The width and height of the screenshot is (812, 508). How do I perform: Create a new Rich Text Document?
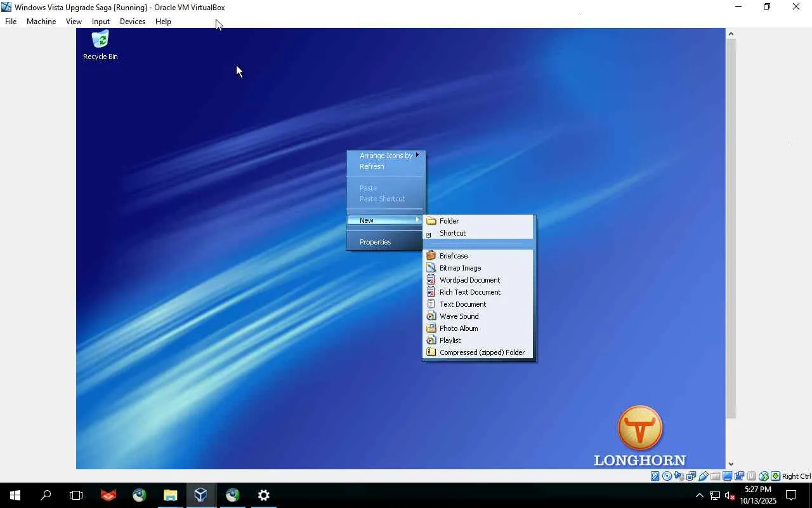tap(478, 292)
